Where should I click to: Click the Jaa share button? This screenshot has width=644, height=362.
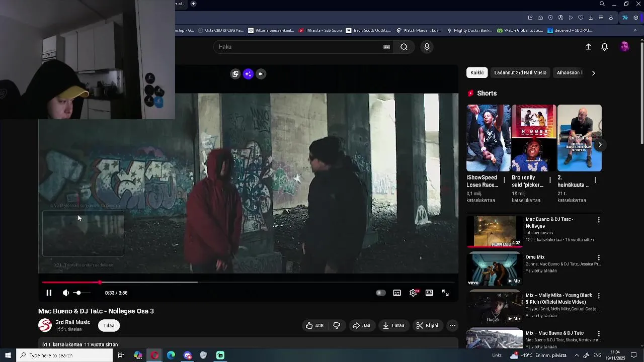[x=361, y=325]
